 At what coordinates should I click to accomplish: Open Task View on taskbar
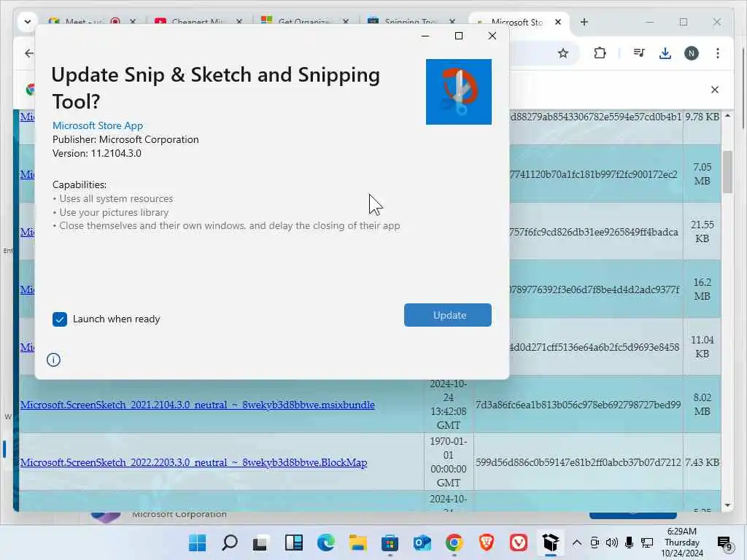click(260, 542)
